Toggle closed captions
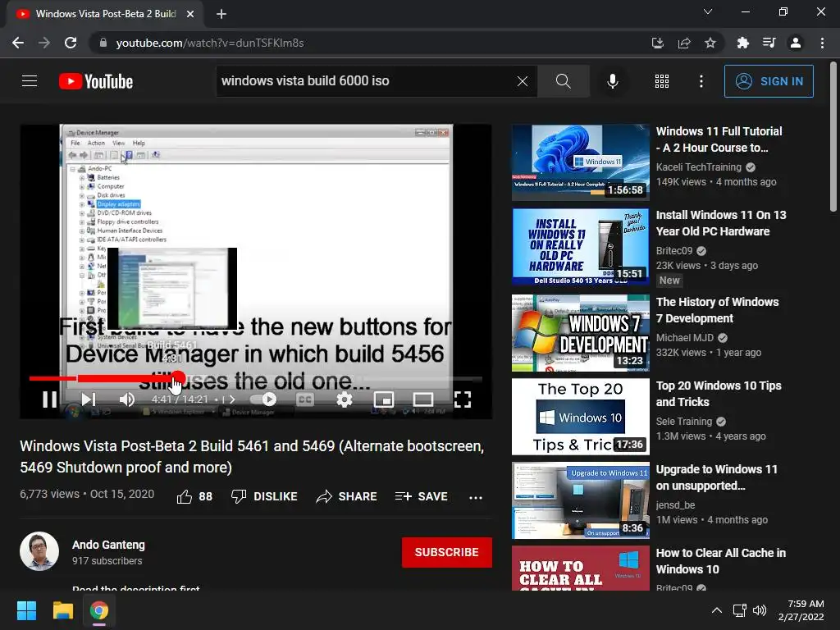The height and width of the screenshot is (630, 840). click(x=305, y=399)
